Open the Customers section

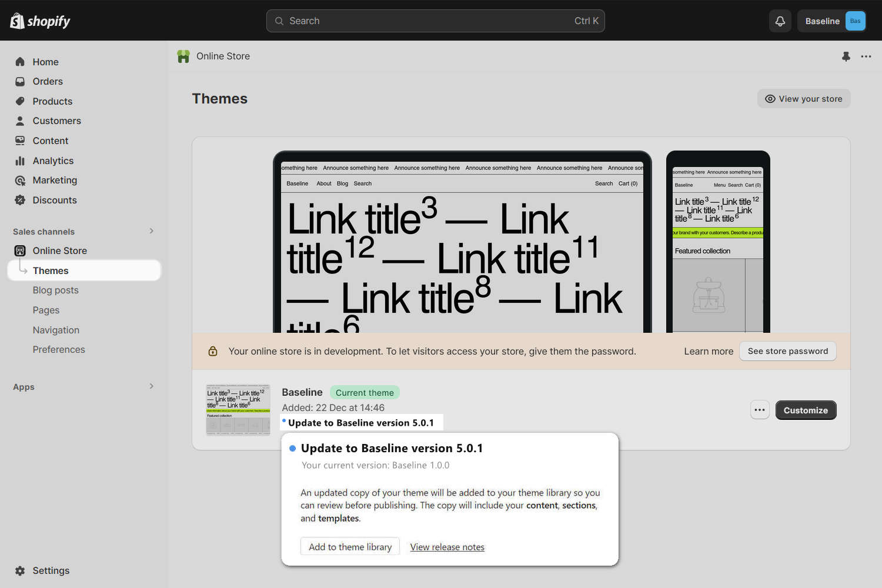click(56, 121)
